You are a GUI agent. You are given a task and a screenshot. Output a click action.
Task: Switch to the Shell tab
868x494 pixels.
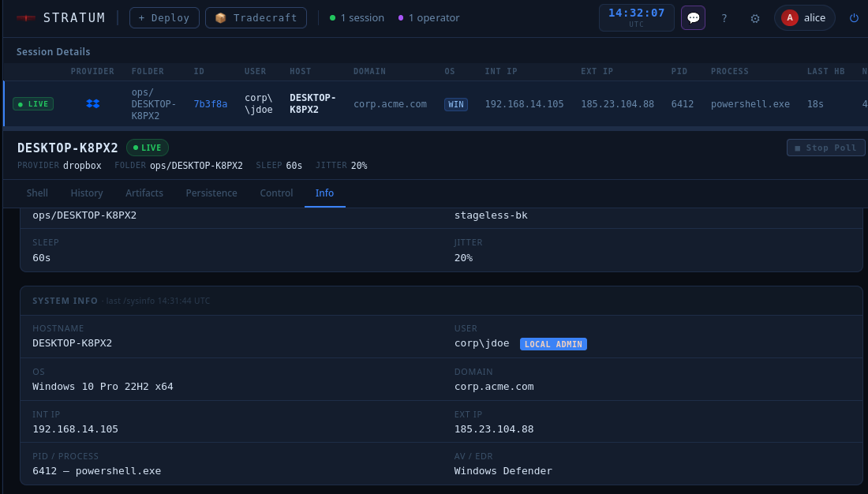(37, 193)
